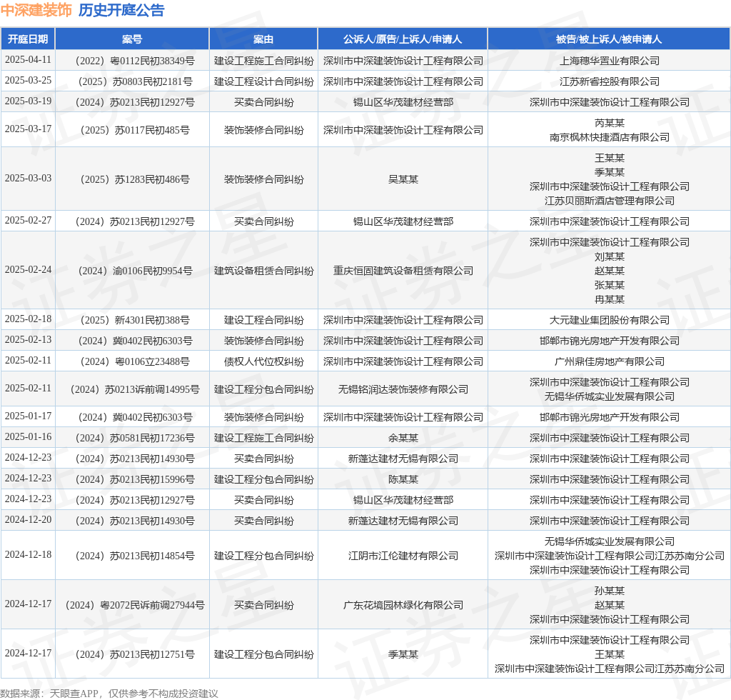
Task: Click the date cell 2025-02-24
Action: point(28,269)
